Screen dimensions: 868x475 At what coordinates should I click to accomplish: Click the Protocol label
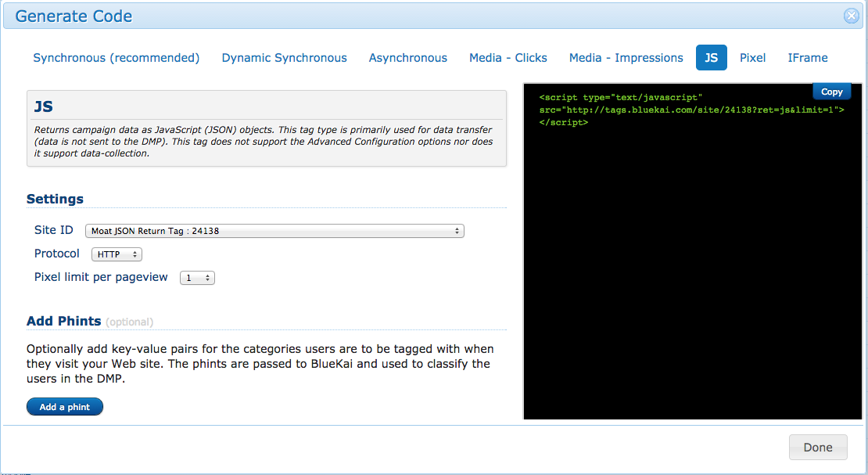coord(57,254)
